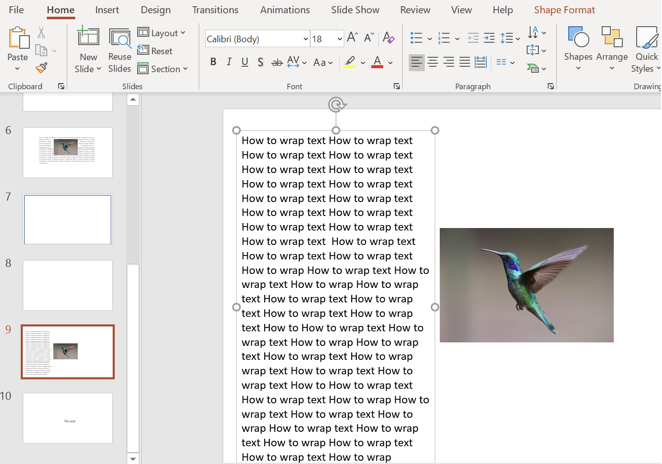
Task: Distribute text evenly across the line
Action: tap(480, 62)
